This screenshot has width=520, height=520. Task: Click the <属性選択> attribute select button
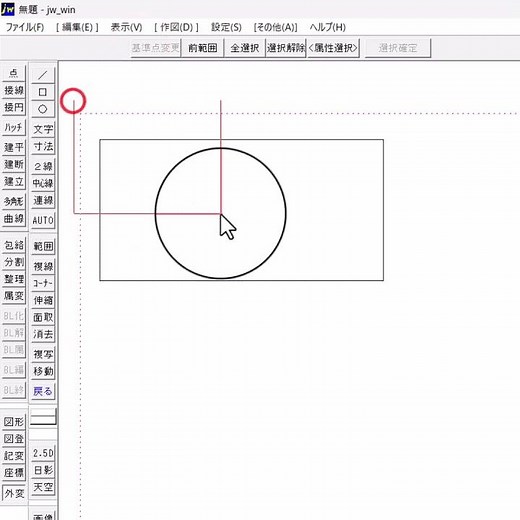(333, 48)
